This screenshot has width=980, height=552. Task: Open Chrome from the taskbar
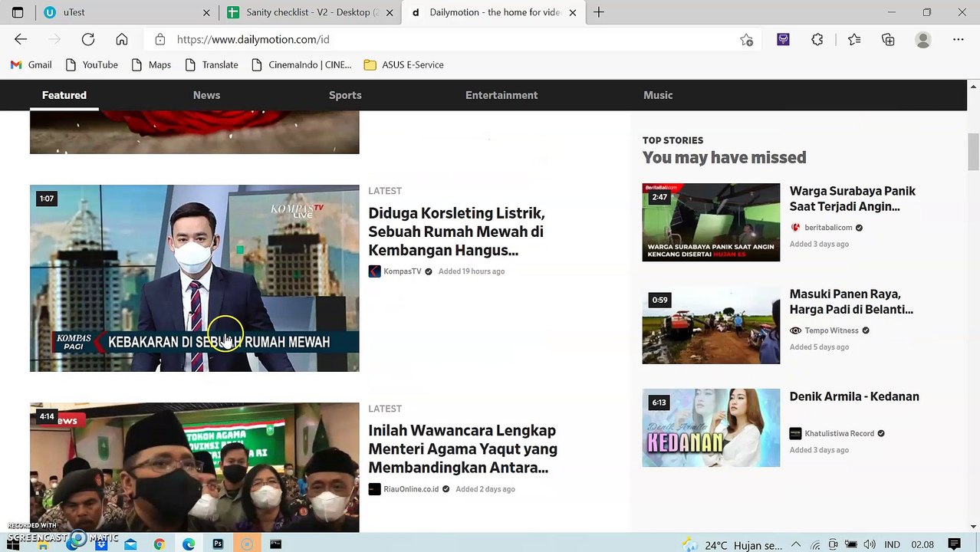pyautogui.click(x=159, y=544)
